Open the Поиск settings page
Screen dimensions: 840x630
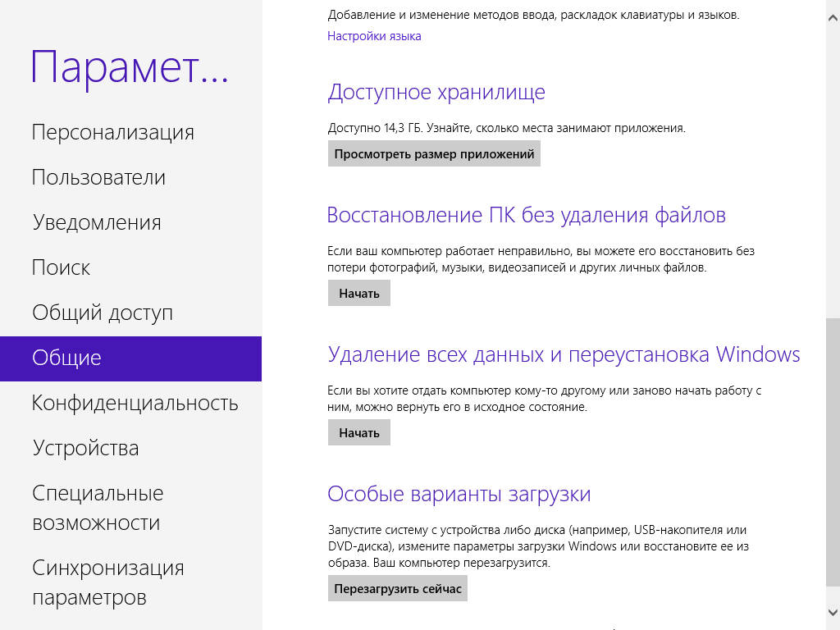61,268
